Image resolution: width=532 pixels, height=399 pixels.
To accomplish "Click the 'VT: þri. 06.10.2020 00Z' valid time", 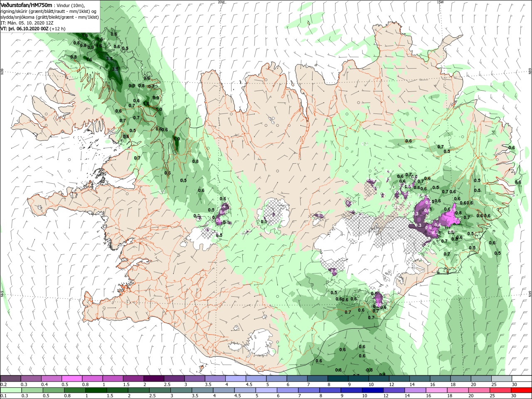I will 25,29.
